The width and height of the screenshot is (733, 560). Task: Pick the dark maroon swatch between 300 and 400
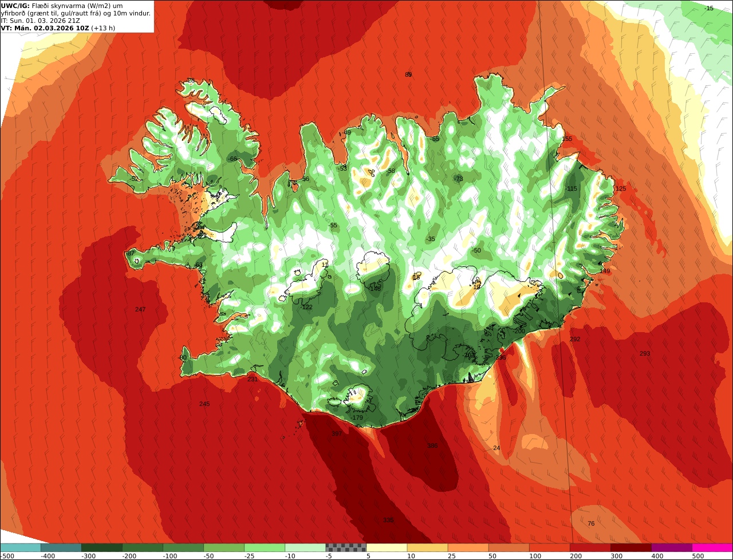point(630,547)
